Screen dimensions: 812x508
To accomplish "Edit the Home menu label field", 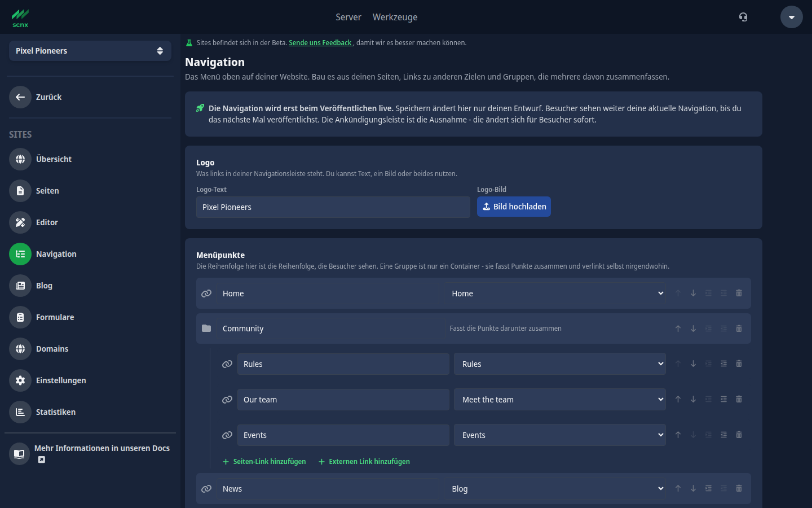I will pyautogui.click(x=328, y=294).
